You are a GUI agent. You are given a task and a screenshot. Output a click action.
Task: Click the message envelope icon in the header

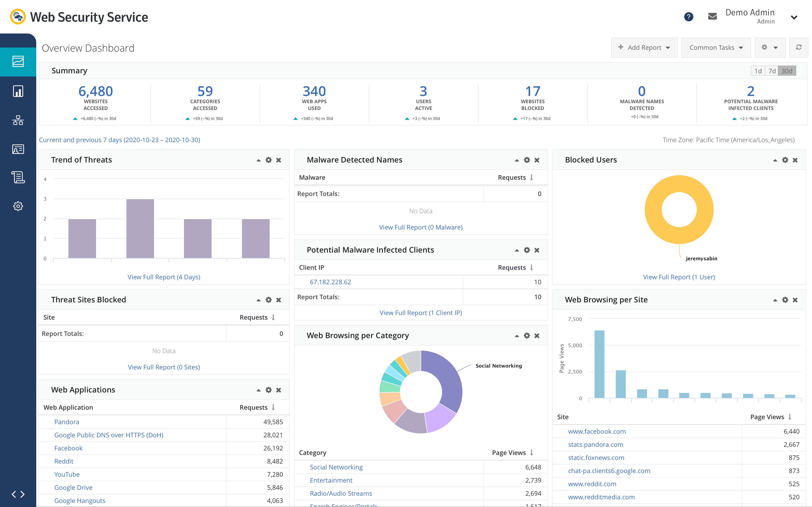click(x=712, y=16)
